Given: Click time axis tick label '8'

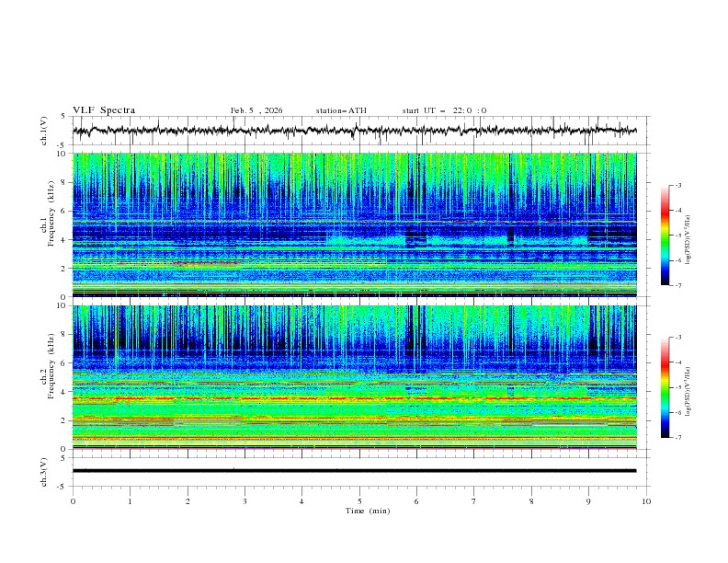Looking at the screenshot, I should (531, 501).
